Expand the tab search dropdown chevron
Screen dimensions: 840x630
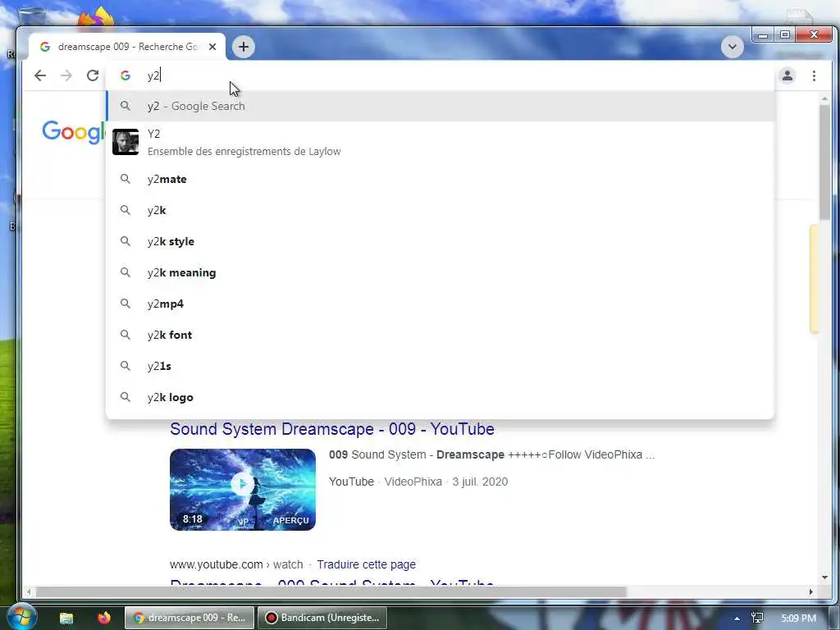732,47
